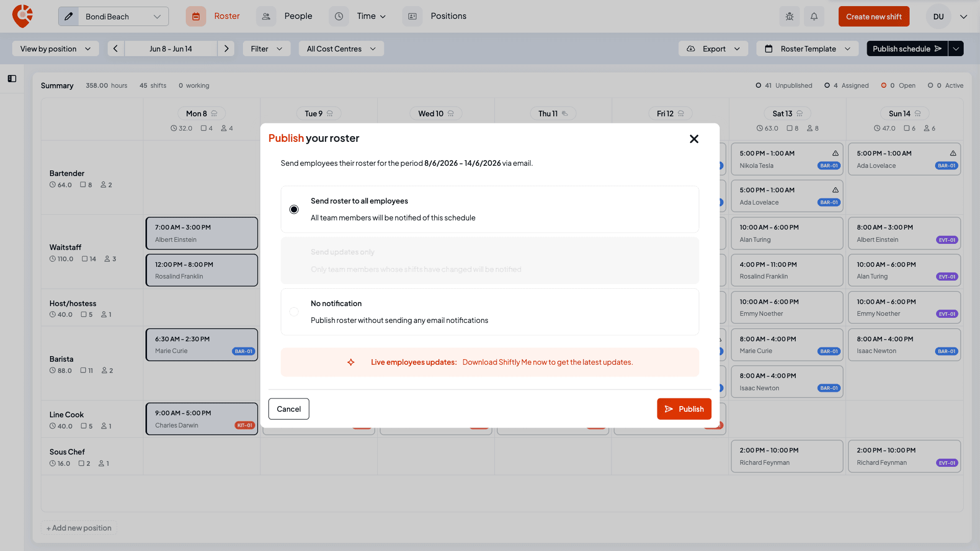Click the People icon
This screenshot has height=551, width=980.
[x=266, y=16]
